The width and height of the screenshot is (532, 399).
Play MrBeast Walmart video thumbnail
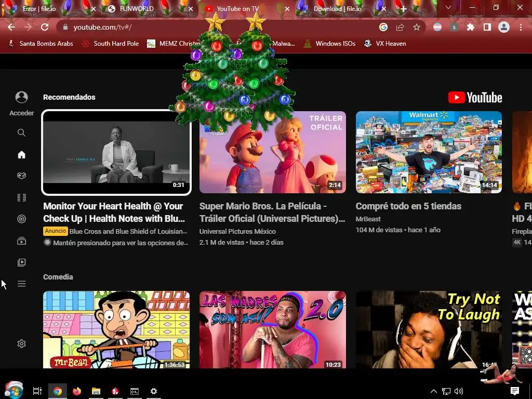(x=429, y=152)
